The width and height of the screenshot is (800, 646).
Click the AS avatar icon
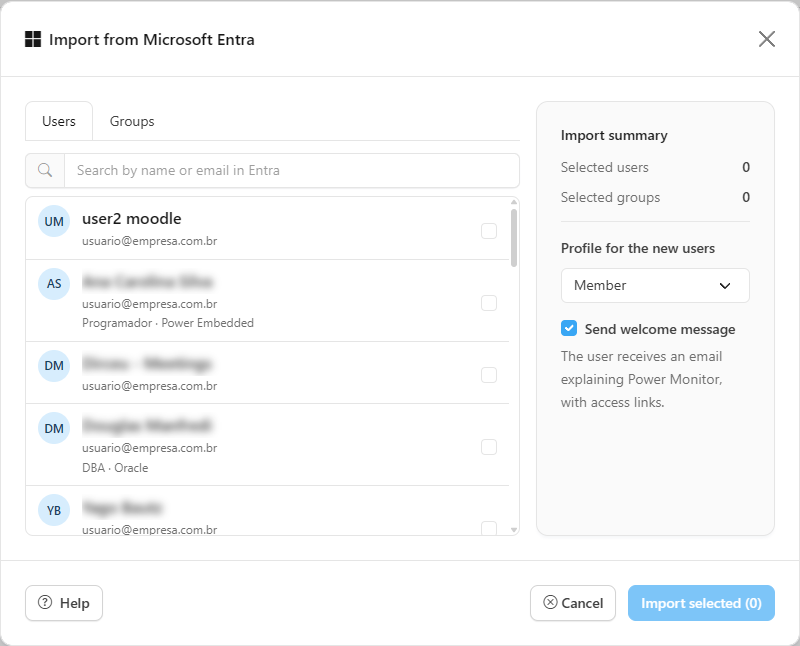[x=54, y=284]
